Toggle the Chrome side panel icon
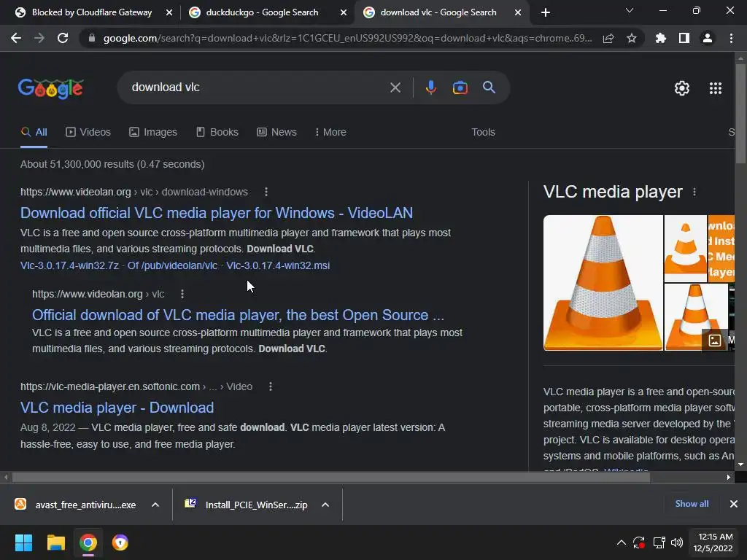 click(684, 38)
